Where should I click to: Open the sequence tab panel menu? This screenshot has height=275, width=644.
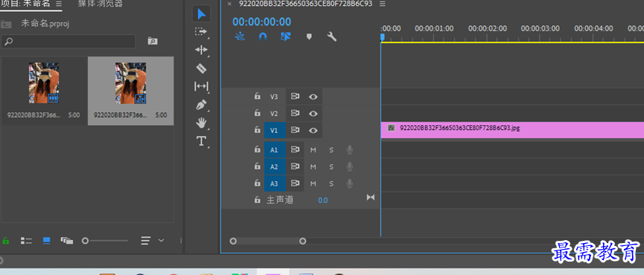[x=383, y=4]
